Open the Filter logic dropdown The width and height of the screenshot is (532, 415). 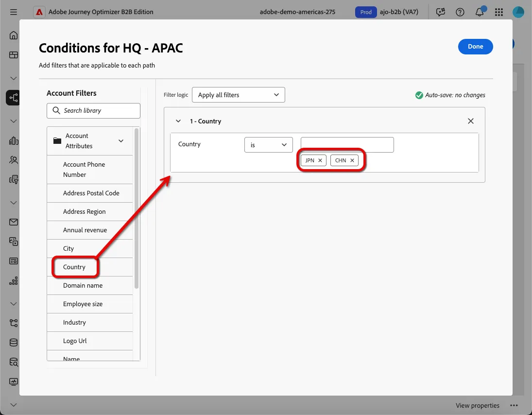(x=238, y=95)
